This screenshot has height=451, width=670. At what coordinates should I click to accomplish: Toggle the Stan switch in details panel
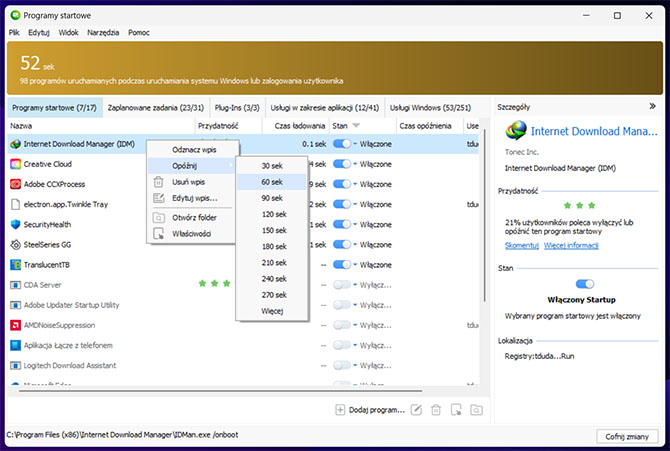585,284
